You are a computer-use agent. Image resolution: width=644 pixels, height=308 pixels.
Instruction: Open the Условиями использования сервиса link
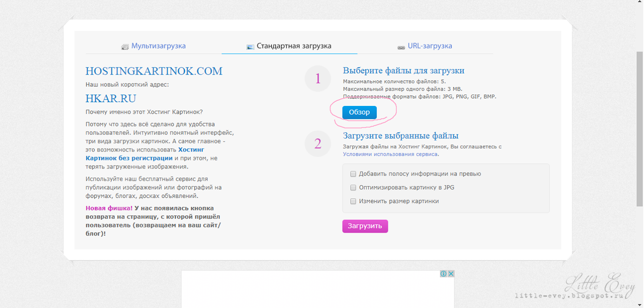click(390, 154)
